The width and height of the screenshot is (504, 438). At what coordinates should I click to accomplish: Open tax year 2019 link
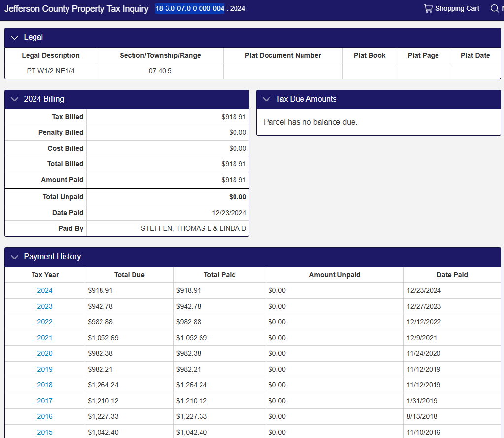44,369
